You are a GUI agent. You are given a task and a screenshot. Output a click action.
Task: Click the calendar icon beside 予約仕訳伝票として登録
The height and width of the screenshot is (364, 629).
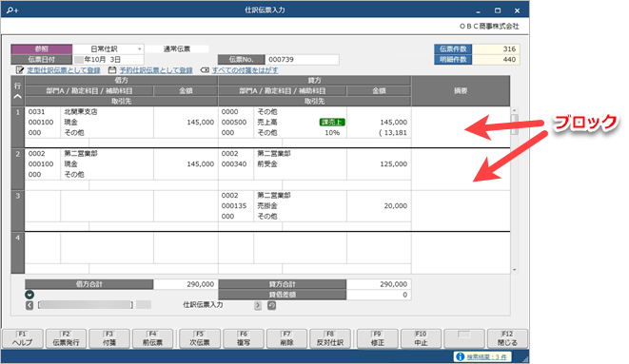click(112, 70)
